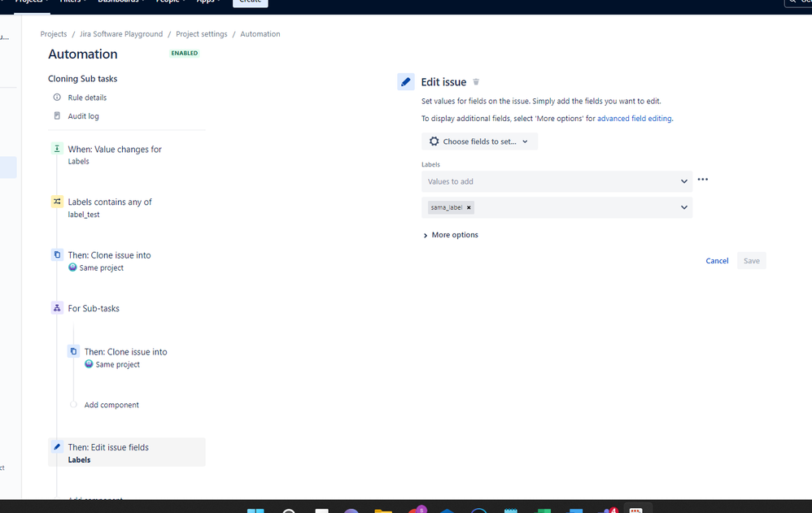Click the Audit log document icon
Image resolution: width=812 pixels, height=513 pixels.
(57, 116)
